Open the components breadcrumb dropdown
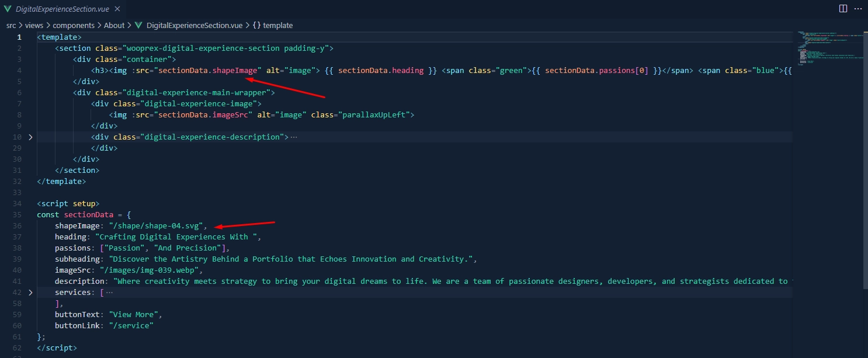868x358 pixels. tap(74, 25)
